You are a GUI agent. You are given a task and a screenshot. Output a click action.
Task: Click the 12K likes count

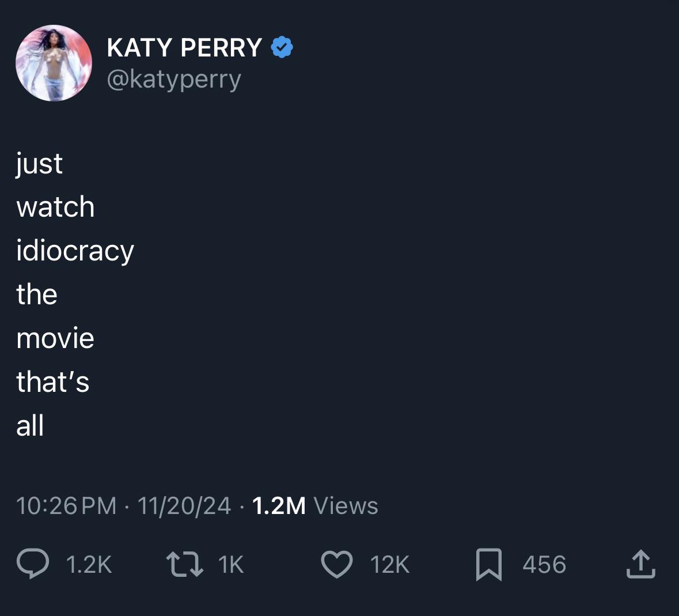coord(390,565)
